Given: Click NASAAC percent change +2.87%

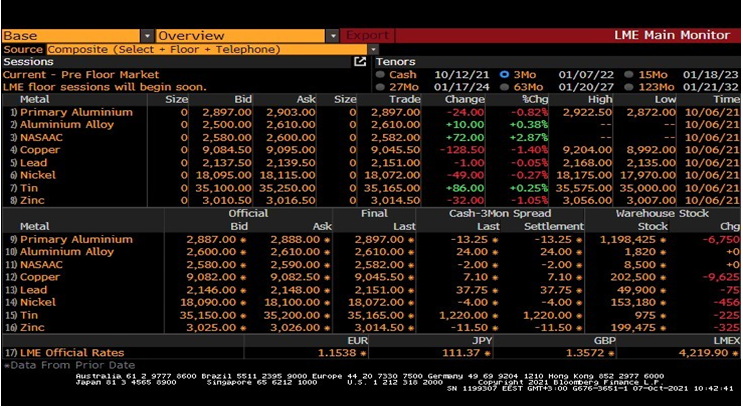Looking at the screenshot, I should [x=529, y=137].
